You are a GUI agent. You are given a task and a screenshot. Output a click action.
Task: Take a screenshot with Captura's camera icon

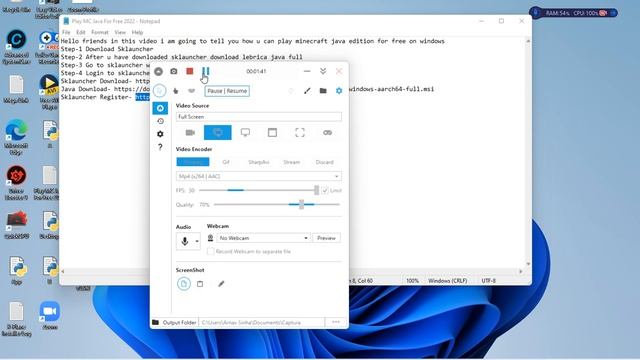click(173, 71)
